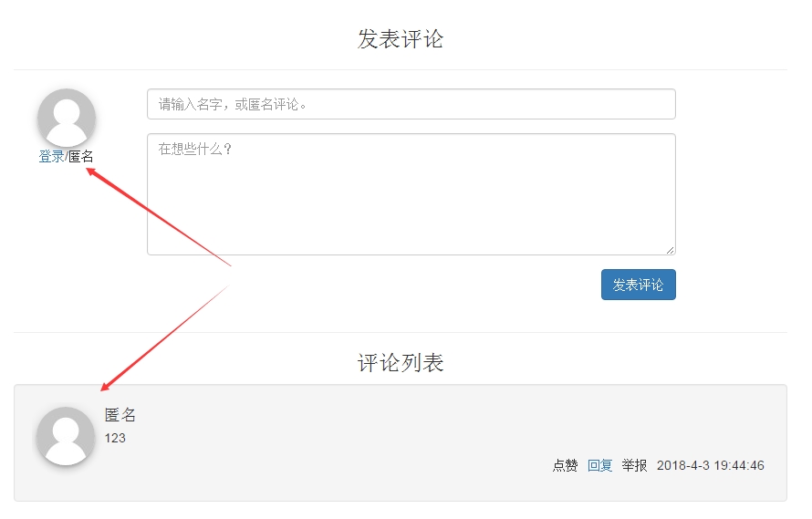The image size is (812, 519).
Task: Click the red arrowhead pointing at the comment name
Action: 106,387
